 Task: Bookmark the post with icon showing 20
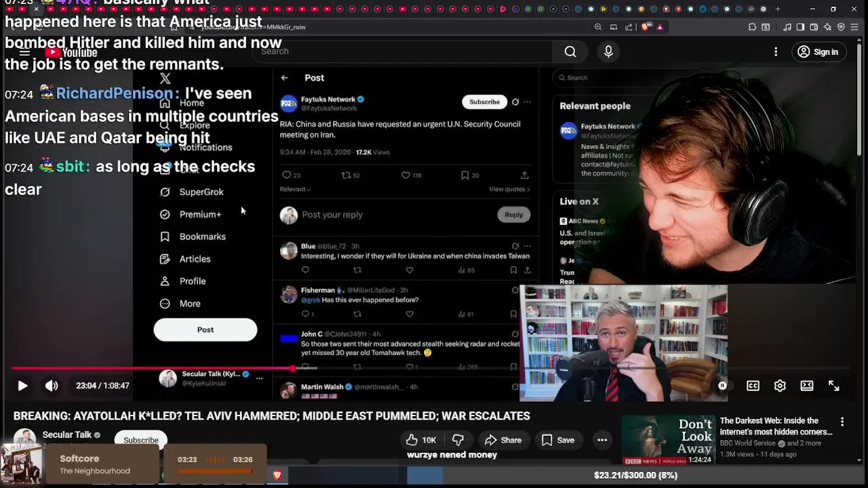[x=470, y=175]
